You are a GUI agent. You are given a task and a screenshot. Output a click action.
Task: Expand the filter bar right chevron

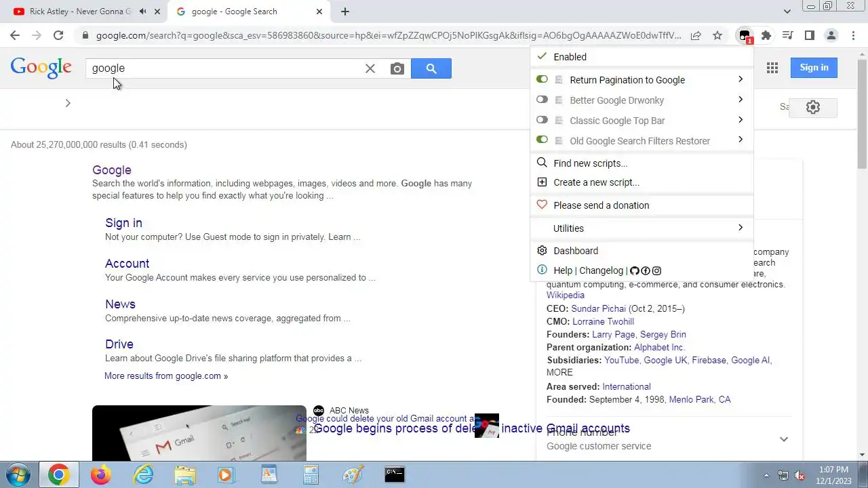(x=68, y=103)
